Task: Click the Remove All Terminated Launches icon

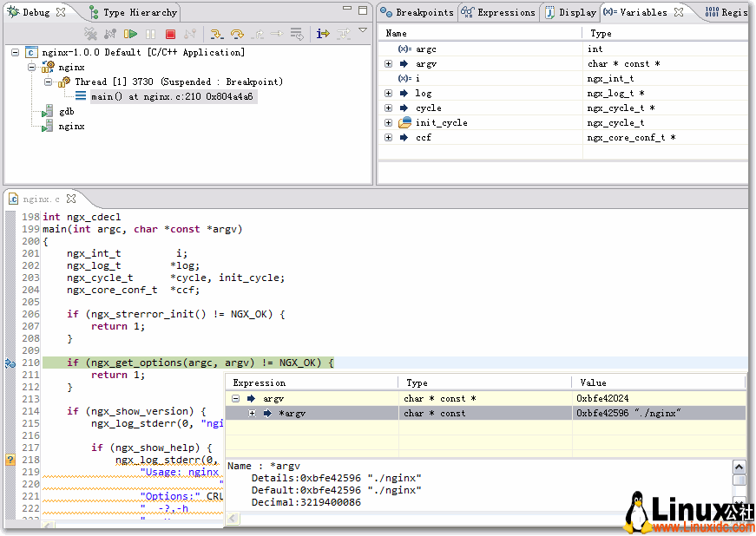Action: tap(90, 34)
